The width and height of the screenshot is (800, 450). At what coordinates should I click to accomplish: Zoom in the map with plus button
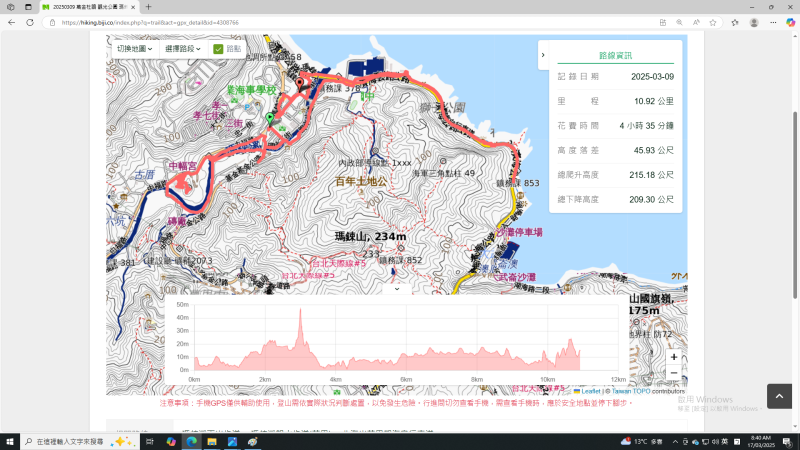674,357
